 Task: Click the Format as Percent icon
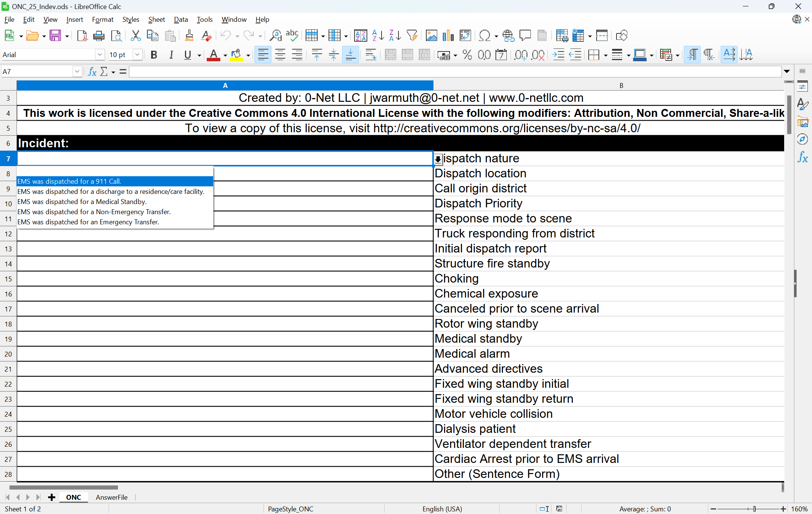point(467,55)
